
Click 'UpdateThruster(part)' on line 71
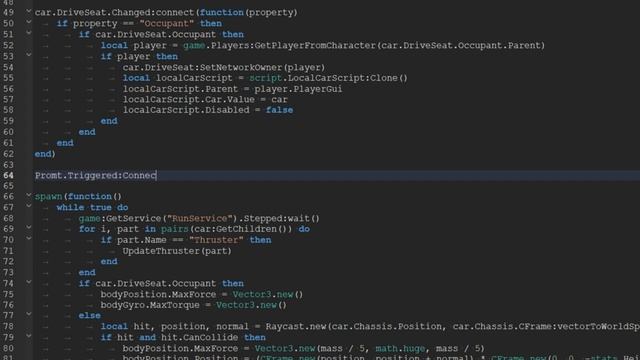[x=177, y=251]
